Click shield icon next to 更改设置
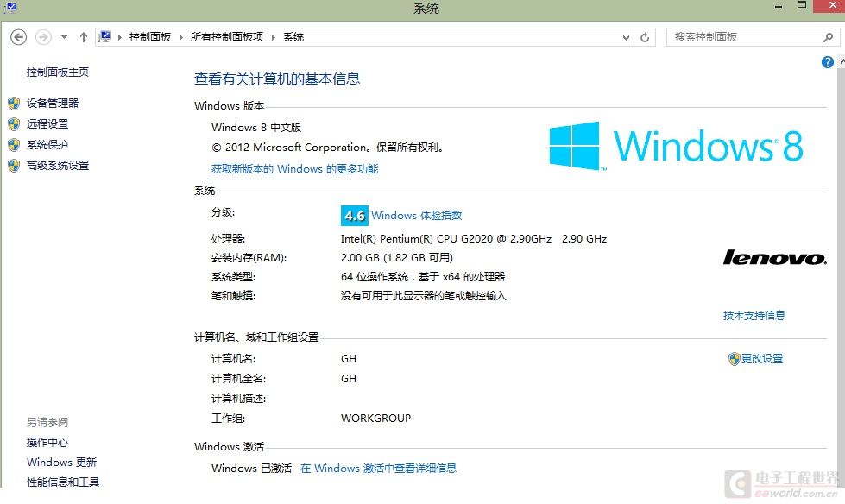Viewport: 845px width, 504px height. 734,359
